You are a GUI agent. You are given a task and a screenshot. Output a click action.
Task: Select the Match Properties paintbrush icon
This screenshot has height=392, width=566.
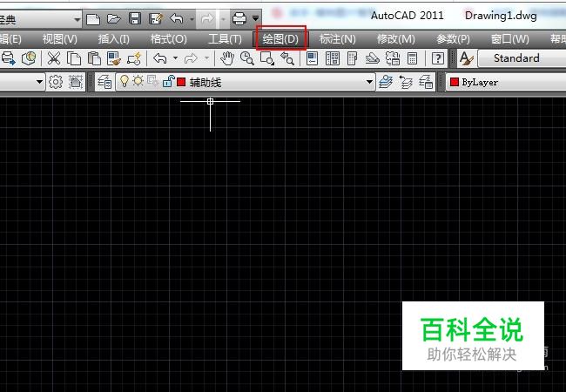(114, 58)
